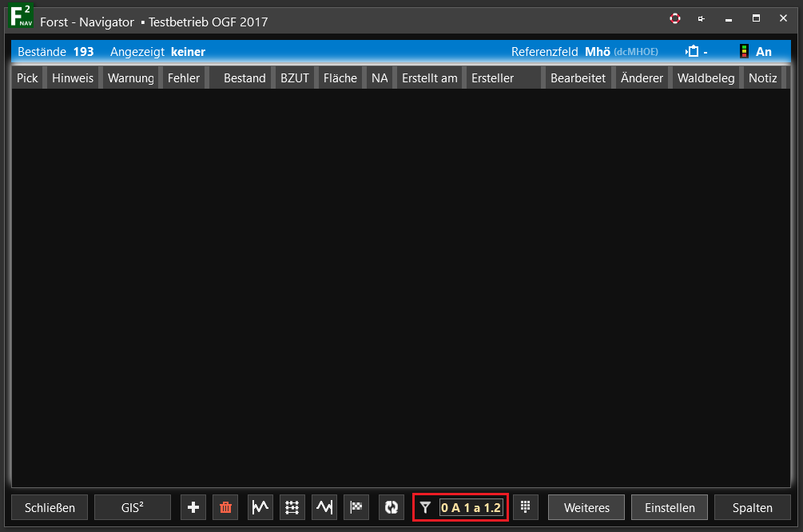Image resolution: width=803 pixels, height=532 pixels.
Task: Open the Spalten column chooser
Action: (x=752, y=507)
